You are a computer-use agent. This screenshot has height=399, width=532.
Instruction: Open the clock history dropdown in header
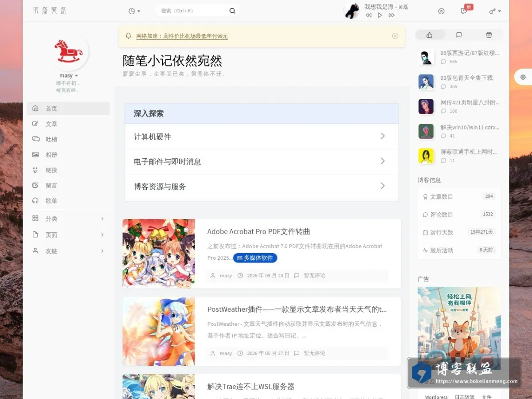tap(134, 11)
